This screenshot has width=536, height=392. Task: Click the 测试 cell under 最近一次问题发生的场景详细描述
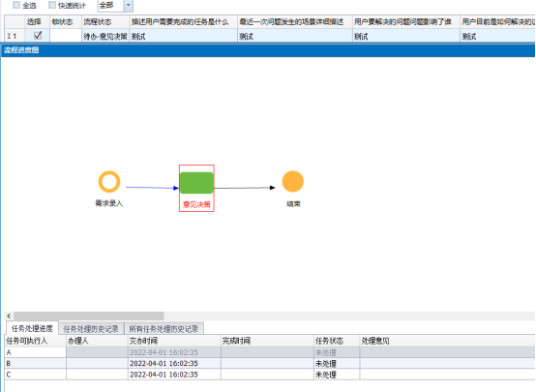(x=295, y=36)
